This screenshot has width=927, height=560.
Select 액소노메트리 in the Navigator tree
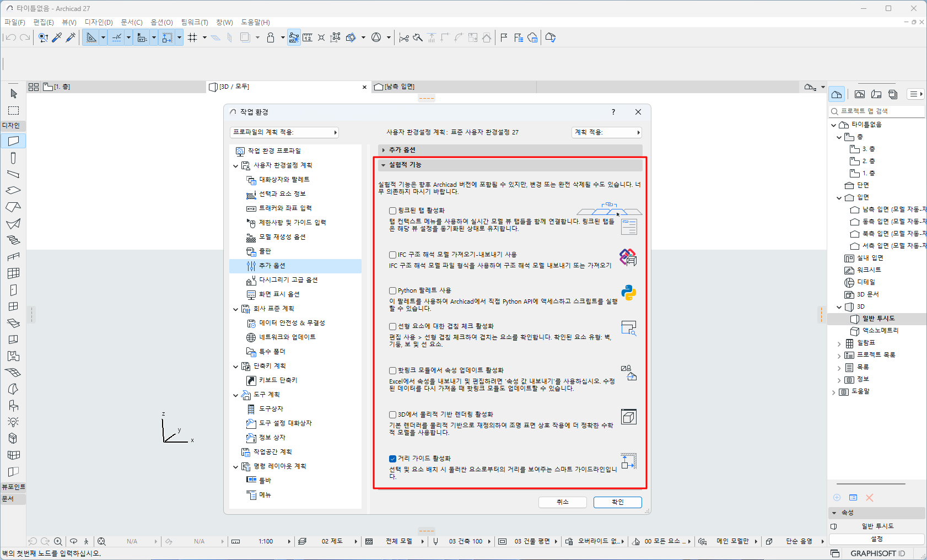tap(881, 331)
